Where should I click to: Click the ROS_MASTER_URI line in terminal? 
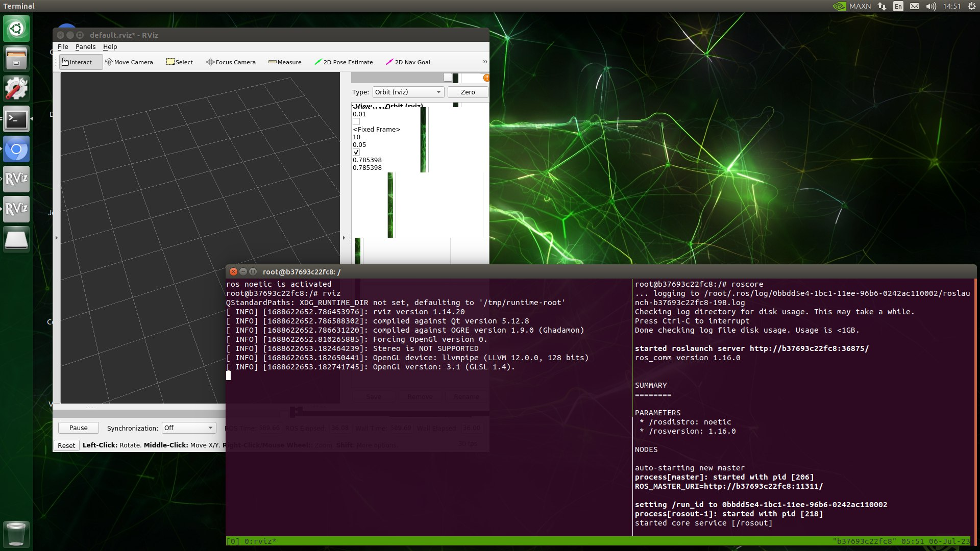click(729, 486)
